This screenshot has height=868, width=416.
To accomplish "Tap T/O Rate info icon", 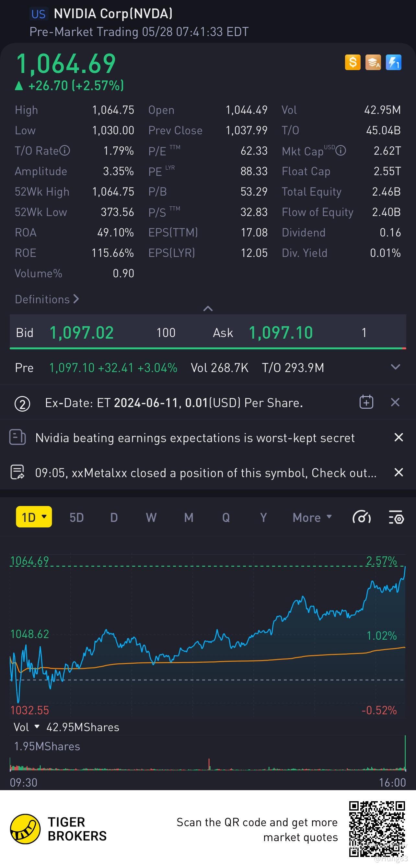I will tap(64, 151).
